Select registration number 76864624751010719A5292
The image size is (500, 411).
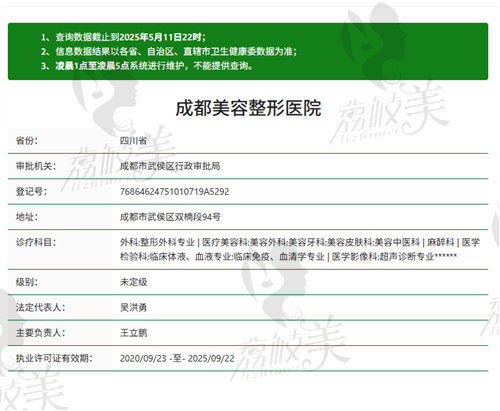[x=174, y=192]
